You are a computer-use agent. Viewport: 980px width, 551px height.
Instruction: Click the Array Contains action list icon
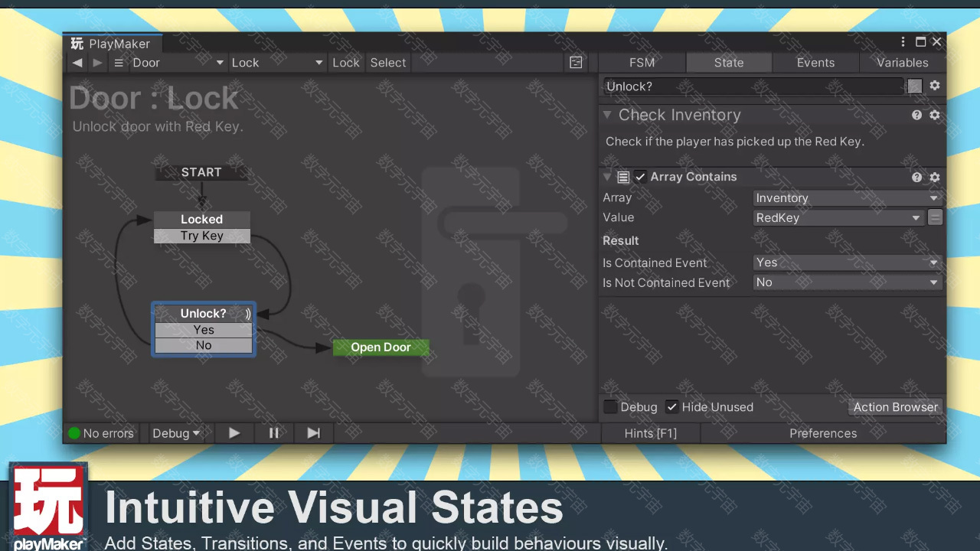tap(623, 177)
